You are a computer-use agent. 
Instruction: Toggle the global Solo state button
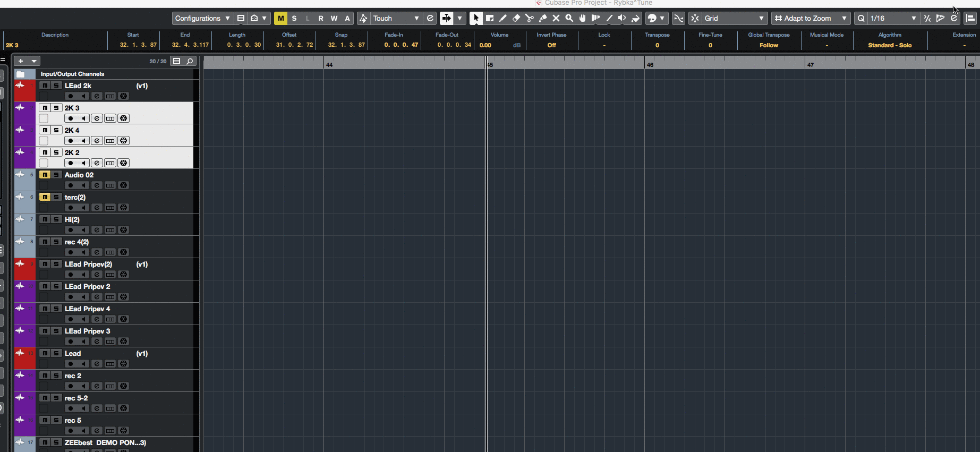click(x=294, y=18)
